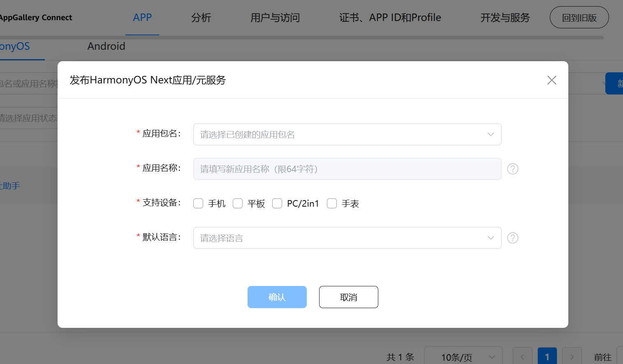
Task: Click the horizontal scrollbar under the top navigation
Action: [302, 37]
